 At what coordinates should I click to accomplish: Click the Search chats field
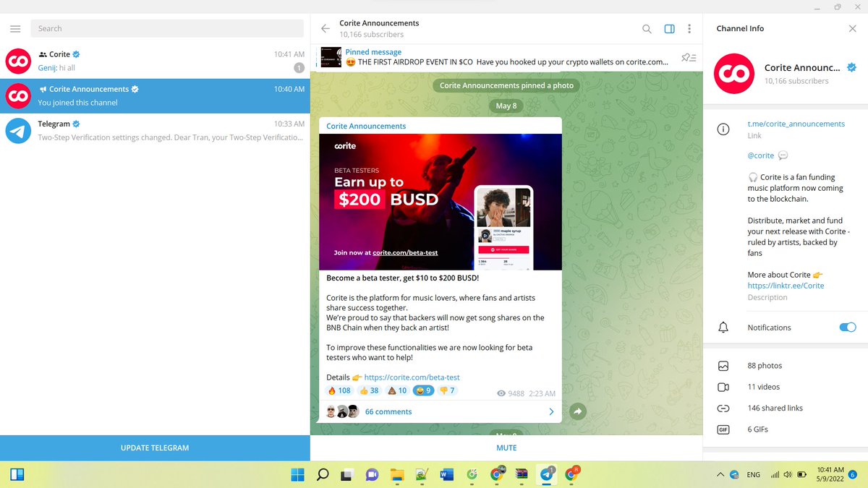tap(167, 29)
